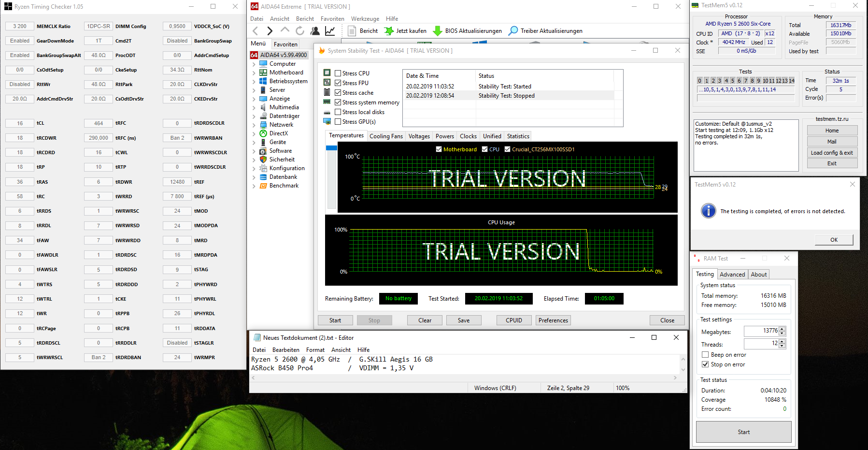This screenshot has height=450, width=868.
Task: Open the Werkzeuge menu in AIDA64
Action: tap(365, 19)
